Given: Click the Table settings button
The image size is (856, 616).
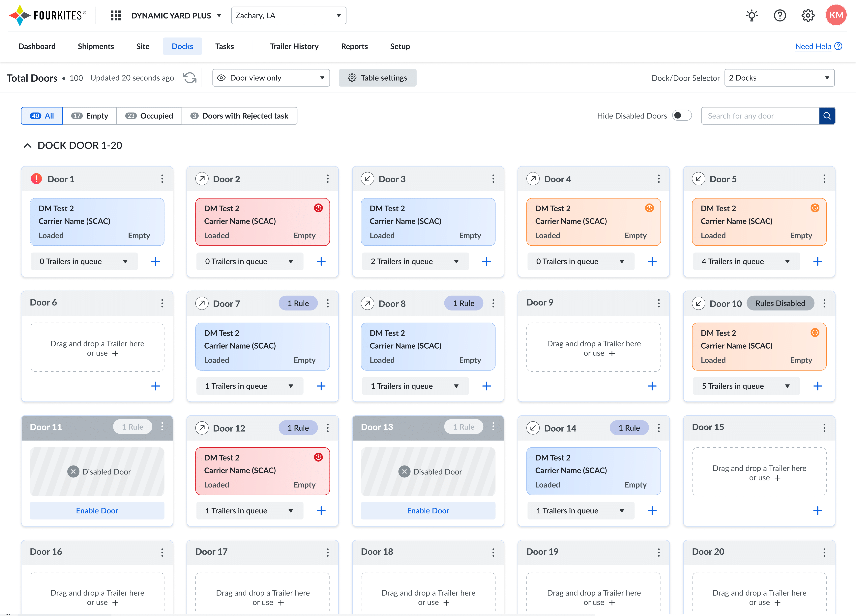Looking at the screenshot, I should tap(377, 78).
